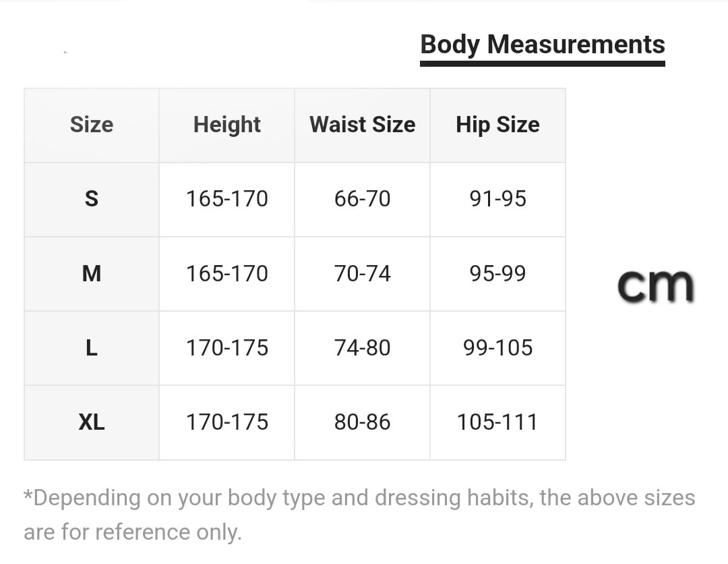The image size is (728, 564).
Task: Select the M size row label
Action: coord(92,273)
